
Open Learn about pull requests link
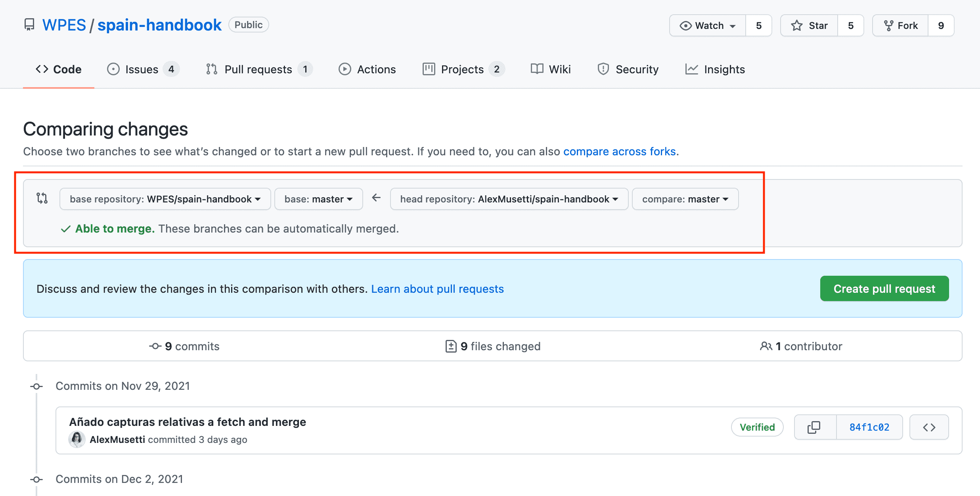click(x=437, y=289)
